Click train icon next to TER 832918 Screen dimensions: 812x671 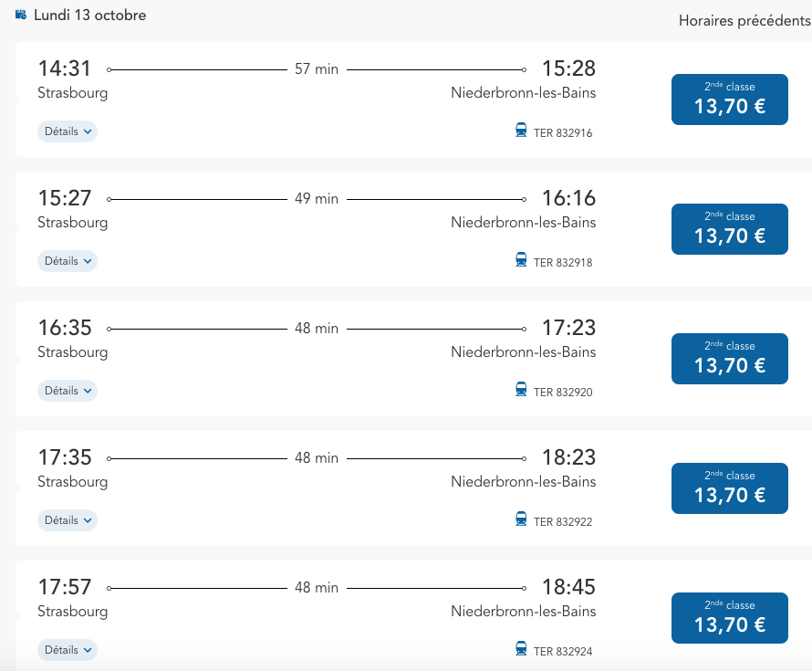pyautogui.click(x=521, y=260)
